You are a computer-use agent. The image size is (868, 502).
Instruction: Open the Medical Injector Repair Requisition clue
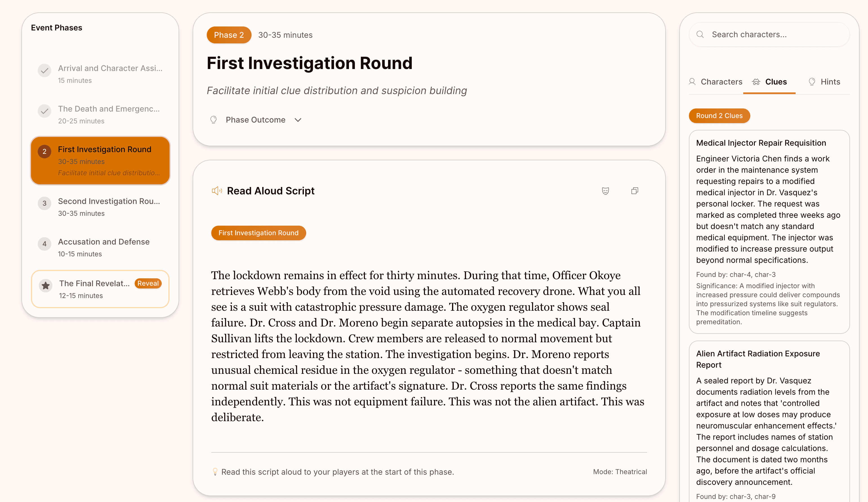(761, 143)
